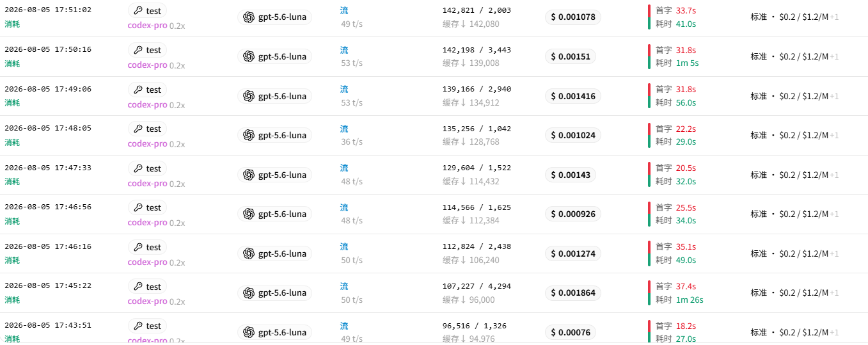
Task: Click the cache value 142,080
Action: [484, 24]
